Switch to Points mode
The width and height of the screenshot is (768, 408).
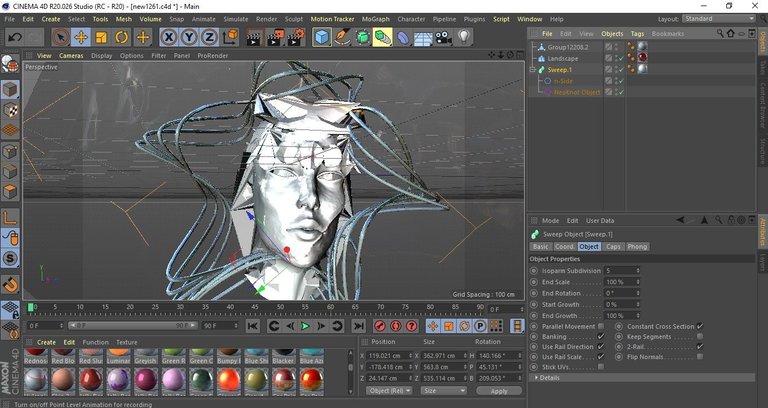click(x=10, y=150)
